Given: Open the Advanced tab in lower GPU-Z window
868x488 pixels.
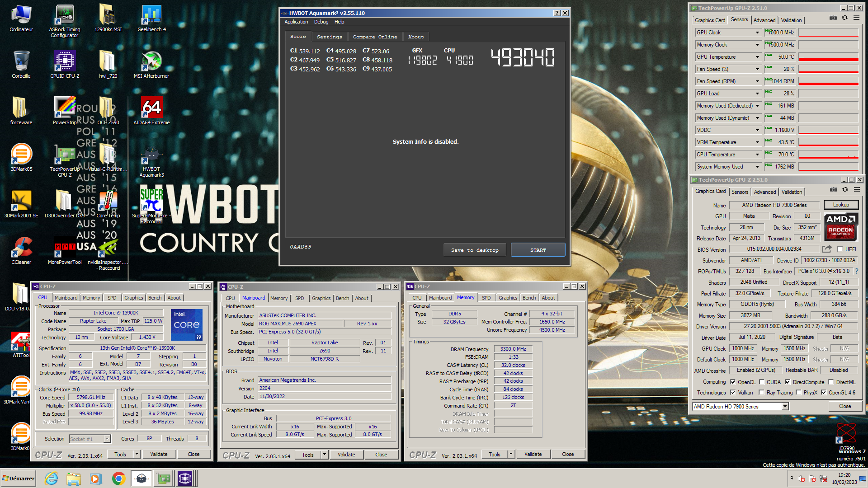Looking at the screenshot, I should [764, 192].
